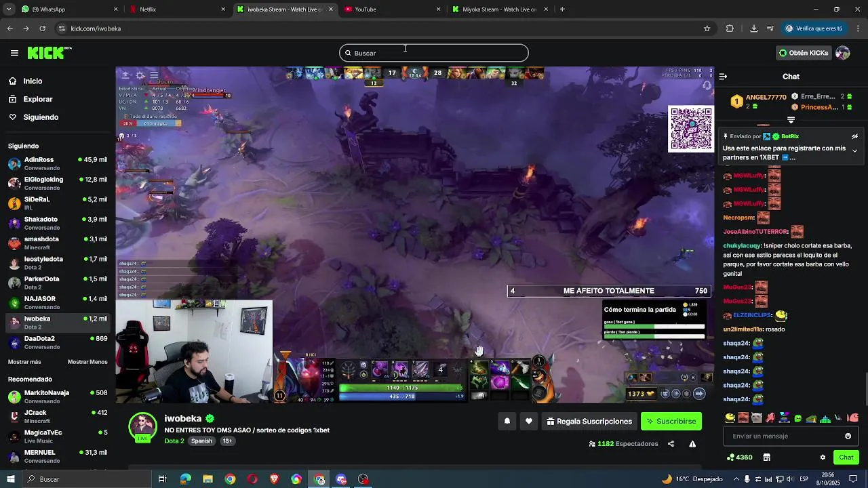Open the channel points shop icon

766,457
